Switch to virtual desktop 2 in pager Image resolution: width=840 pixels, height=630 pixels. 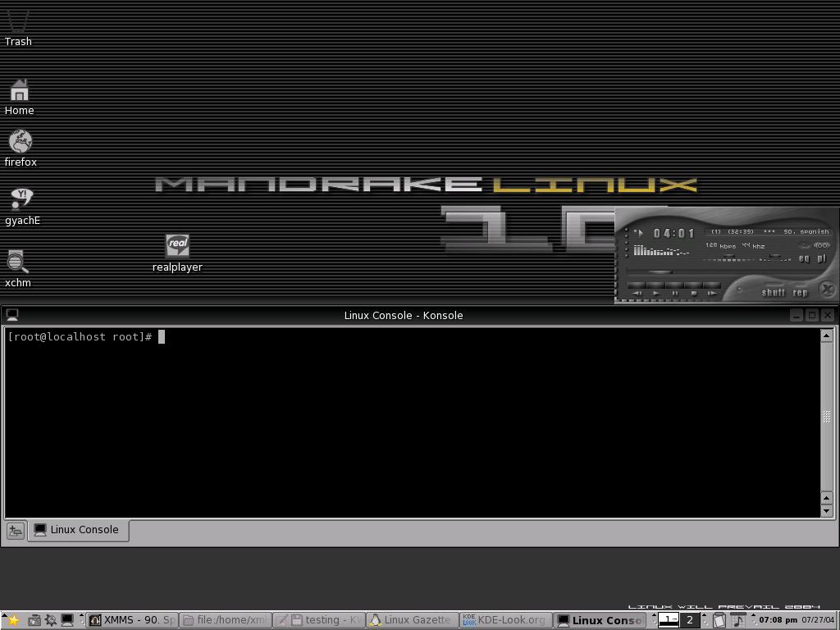tap(690, 620)
